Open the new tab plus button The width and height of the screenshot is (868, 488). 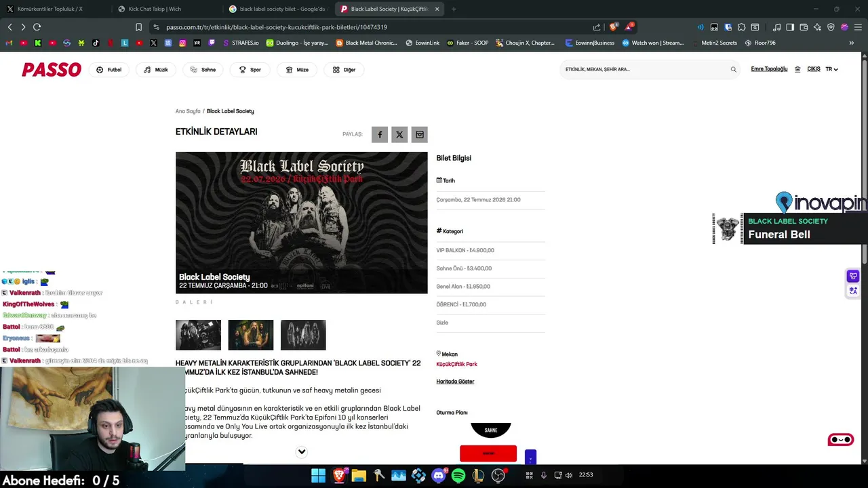(x=454, y=9)
